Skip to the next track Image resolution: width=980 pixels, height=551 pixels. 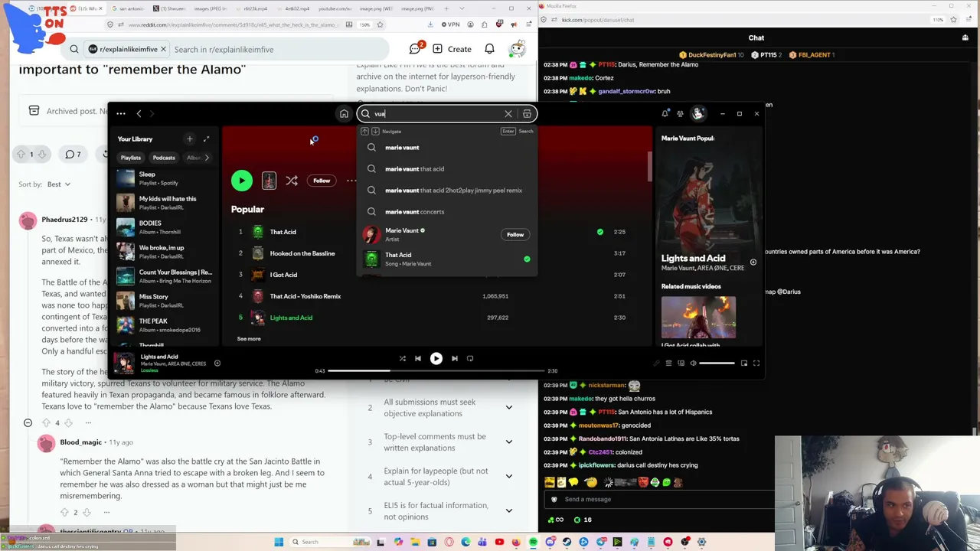tap(455, 358)
